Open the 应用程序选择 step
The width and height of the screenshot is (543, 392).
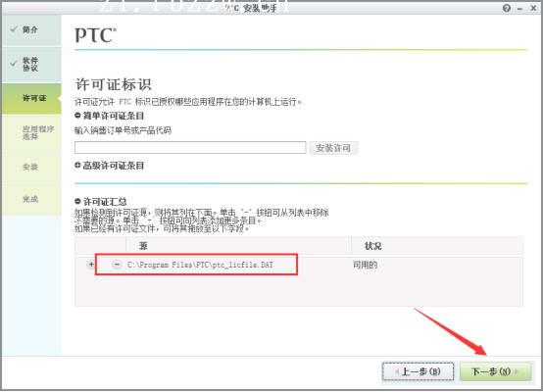(31, 132)
